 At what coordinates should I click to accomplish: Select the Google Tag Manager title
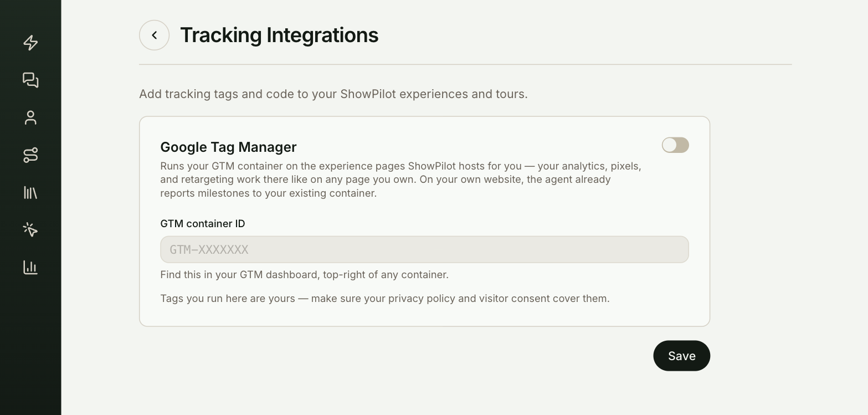(x=228, y=147)
